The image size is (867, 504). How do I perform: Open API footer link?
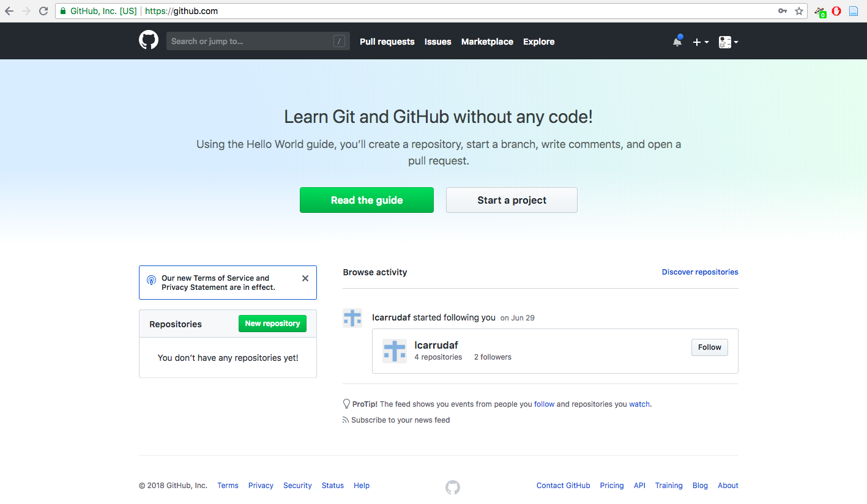click(639, 486)
